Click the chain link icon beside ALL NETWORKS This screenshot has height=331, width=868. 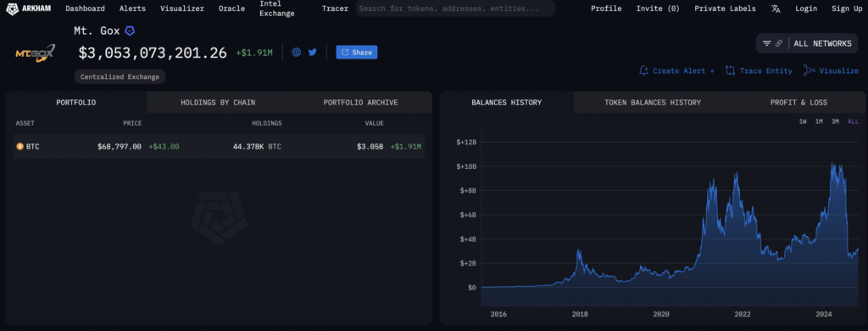779,43
